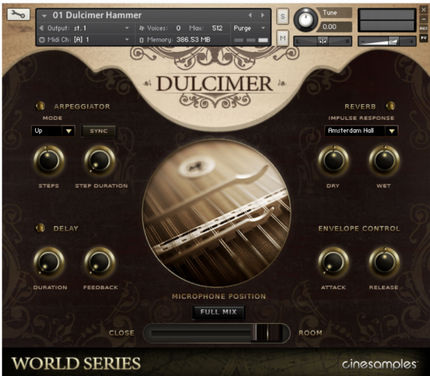Image resolution: width=430 pixels, height=376 pixels.
Task: Mute the instrument with the M button
Action: click(283, 38)
